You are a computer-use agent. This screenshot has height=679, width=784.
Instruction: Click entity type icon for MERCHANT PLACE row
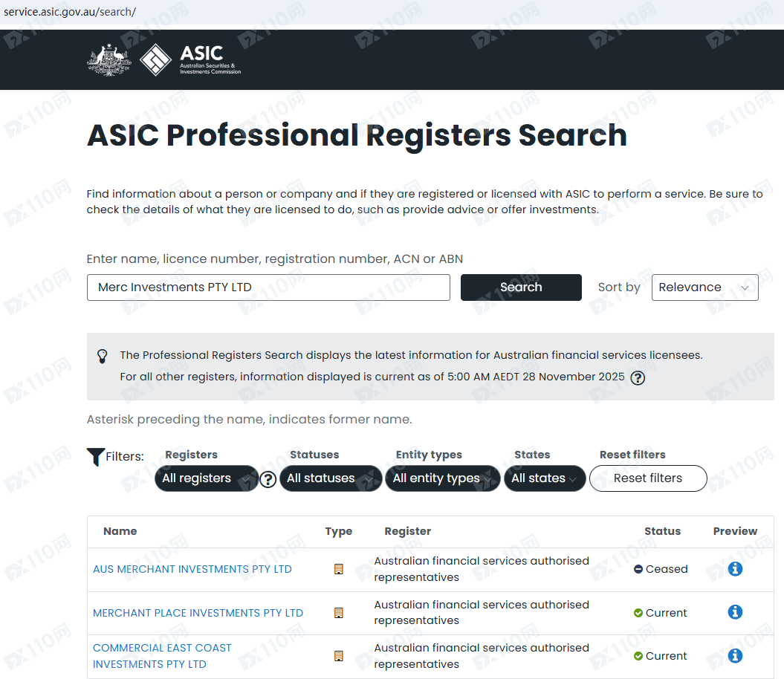click(339, 613)
